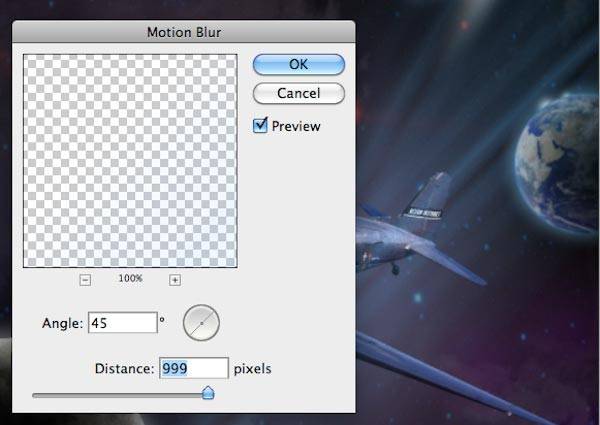Click the angle direction dial
This screenshot has height=425, width=600.
tap(201, 323)
